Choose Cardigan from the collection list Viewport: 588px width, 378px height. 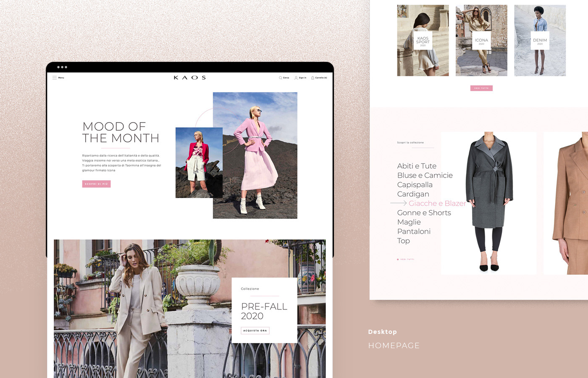pyautogui.click(x=413, y=194)
